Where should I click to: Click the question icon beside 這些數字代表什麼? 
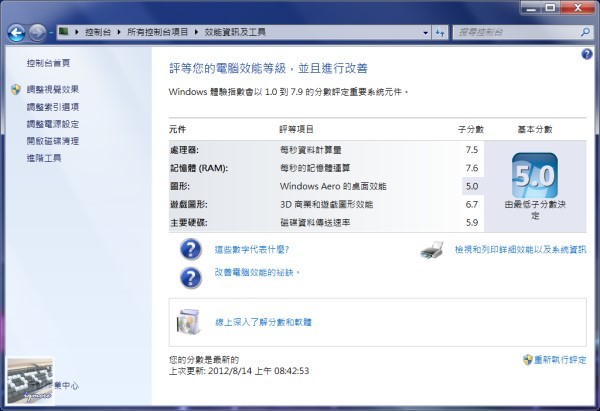191,250
